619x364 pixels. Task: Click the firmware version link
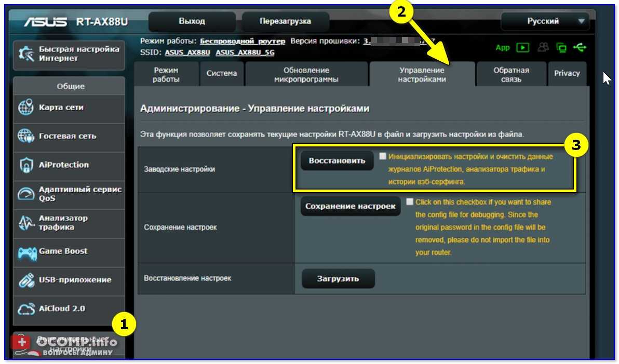pos(399,41)
